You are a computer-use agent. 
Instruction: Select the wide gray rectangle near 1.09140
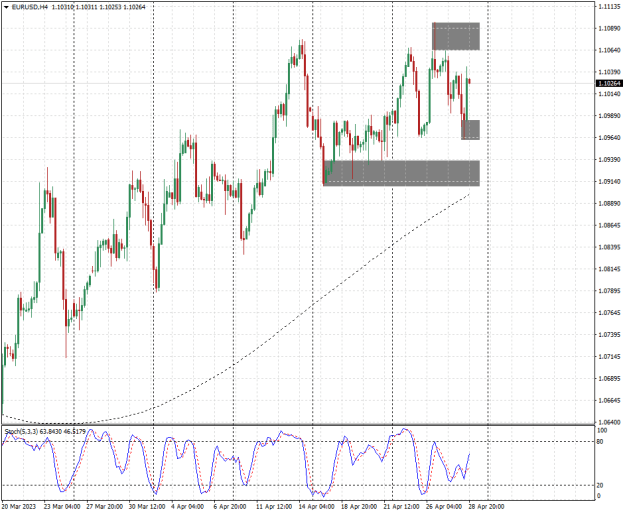tap(401, 173)
